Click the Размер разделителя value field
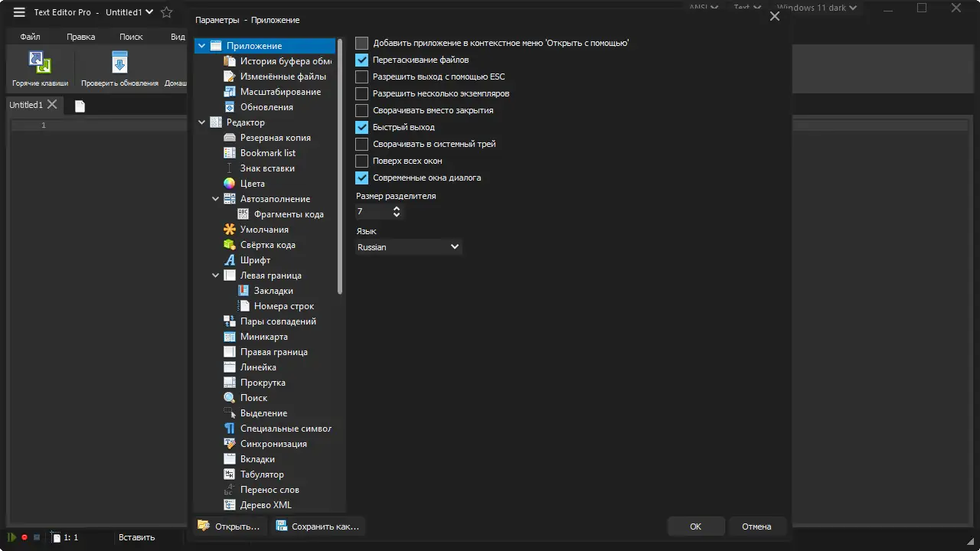 [x=374, y=211]
